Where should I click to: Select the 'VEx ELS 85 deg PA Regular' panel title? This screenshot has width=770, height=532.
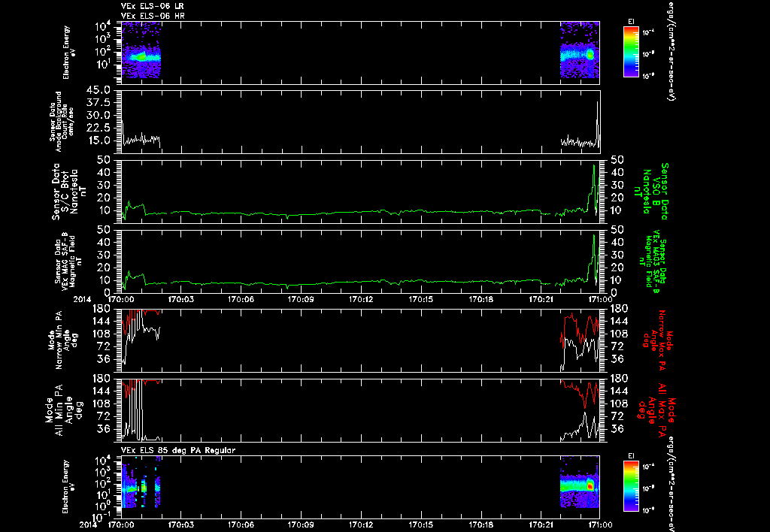[x=178, y=450]
